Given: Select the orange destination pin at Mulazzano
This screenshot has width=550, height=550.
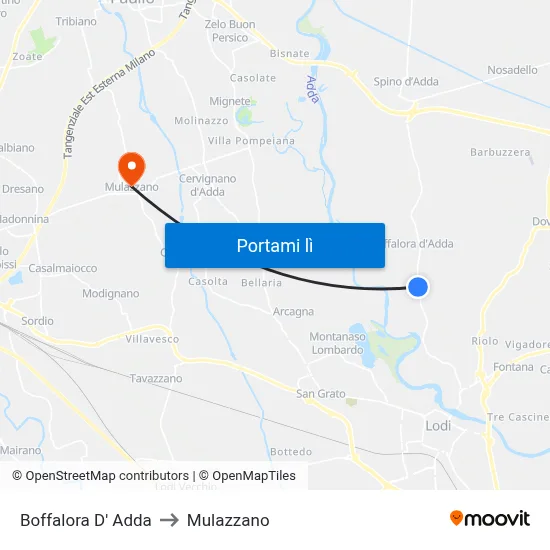Looking at the screenshot, I should click(132, 169).
